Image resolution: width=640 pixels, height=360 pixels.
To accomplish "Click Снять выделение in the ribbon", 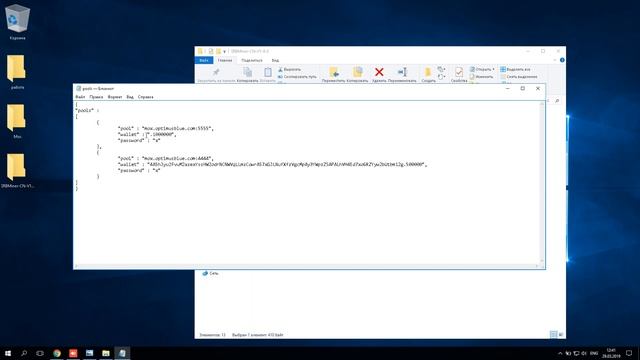I will [x=519, y=77].
